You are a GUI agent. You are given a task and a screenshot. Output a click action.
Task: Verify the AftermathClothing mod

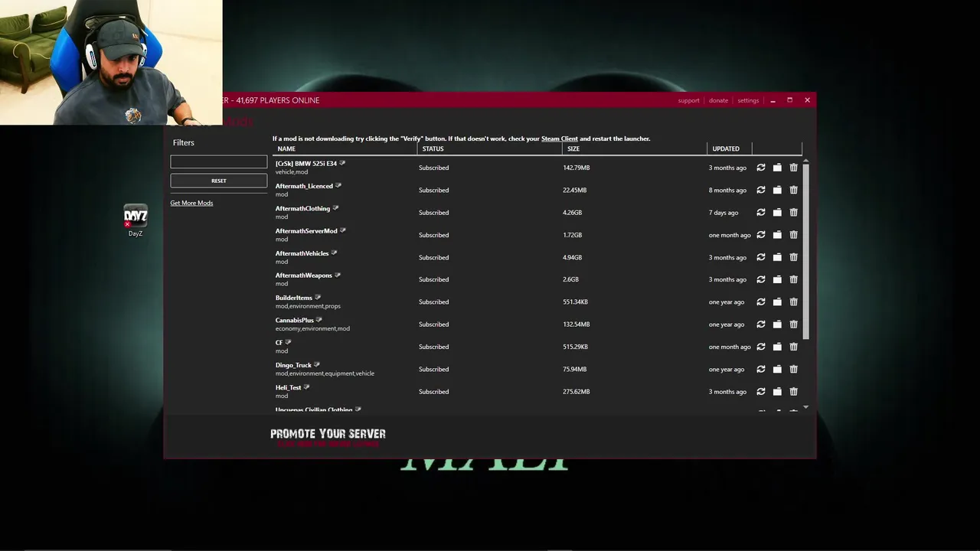pyautogui.click(x=761, y=213)
